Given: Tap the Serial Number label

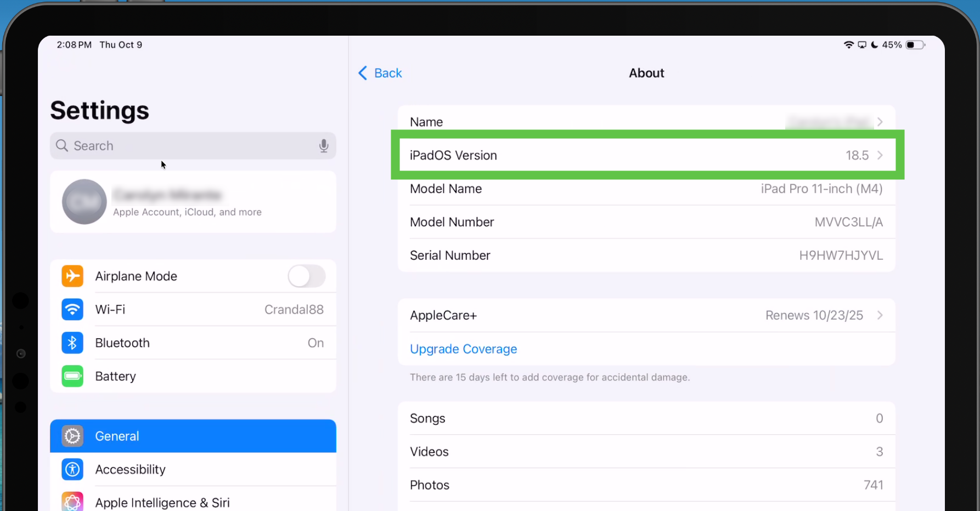Looking at the screenshot, I should tap(450, 256).
